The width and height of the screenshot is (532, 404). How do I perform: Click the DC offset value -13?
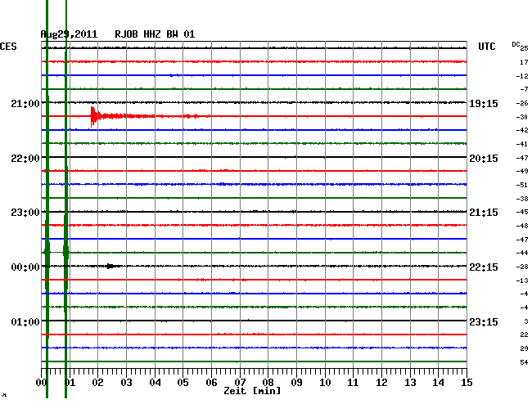[522, 281]
